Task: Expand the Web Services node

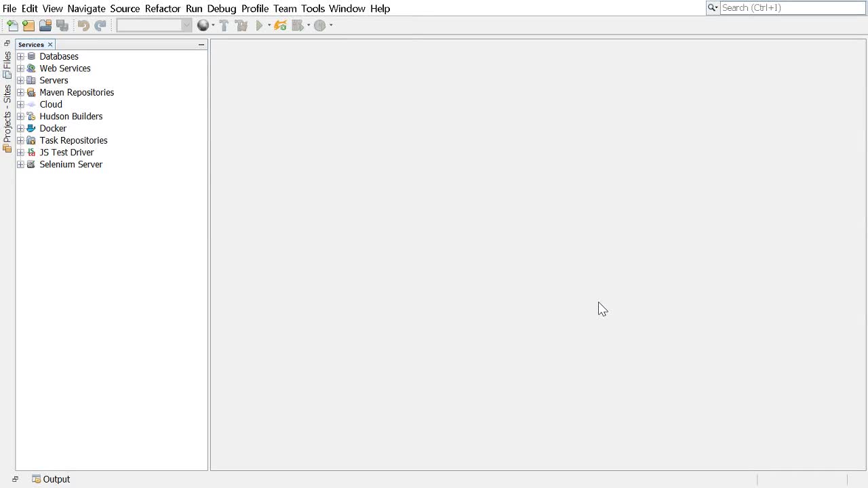Action: coord(20,68)
